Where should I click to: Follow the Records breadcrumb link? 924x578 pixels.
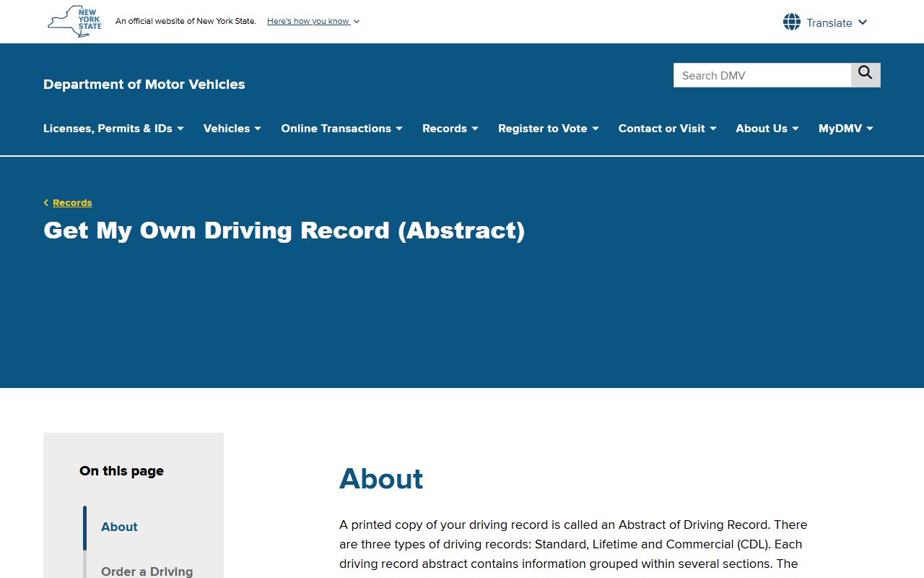tap(72, 203)
